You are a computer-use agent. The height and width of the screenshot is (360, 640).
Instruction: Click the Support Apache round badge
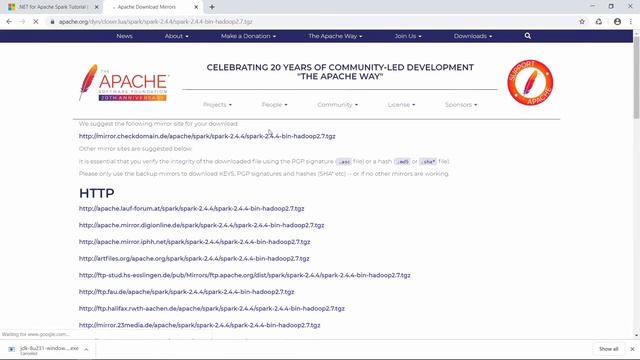(x=530, y=82)
